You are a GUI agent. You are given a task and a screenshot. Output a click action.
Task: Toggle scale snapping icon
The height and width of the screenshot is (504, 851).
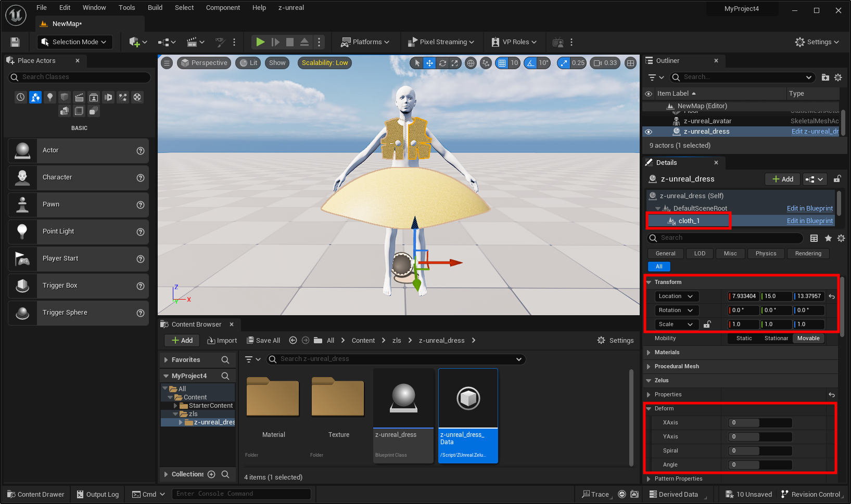pyautogui.click(x=564, y=63)
